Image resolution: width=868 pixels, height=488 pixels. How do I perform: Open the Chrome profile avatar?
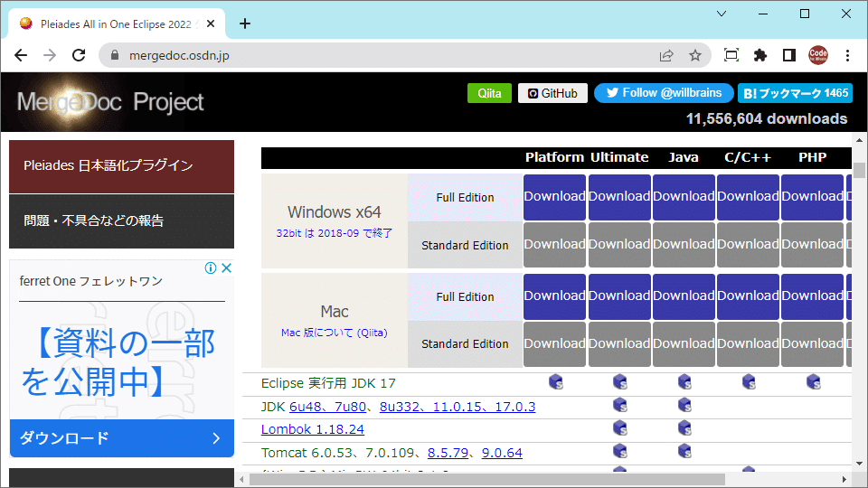pyautogui.click(x=818, y=55)
